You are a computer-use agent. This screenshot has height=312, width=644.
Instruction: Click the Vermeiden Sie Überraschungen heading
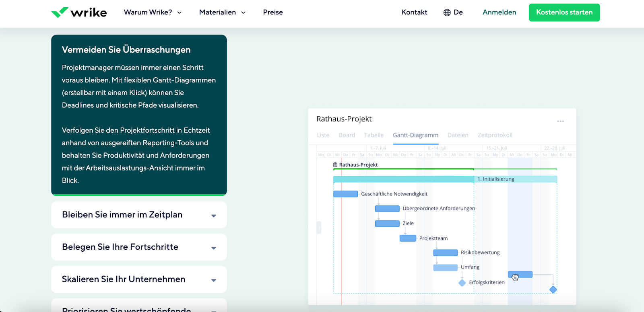[x=126, y=50]
